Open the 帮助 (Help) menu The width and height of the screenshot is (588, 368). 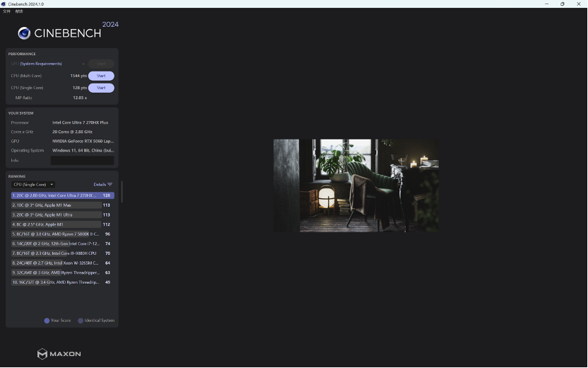pos(19,11)
